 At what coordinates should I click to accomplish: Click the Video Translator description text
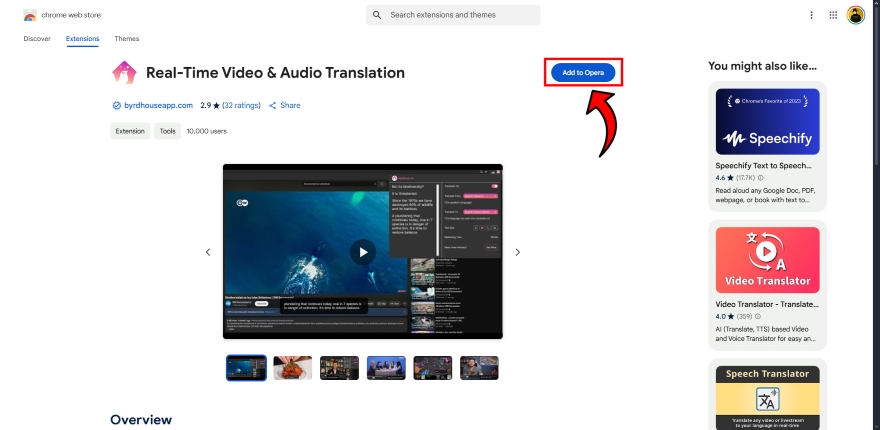pyautogui.click(x=766, y=333)
